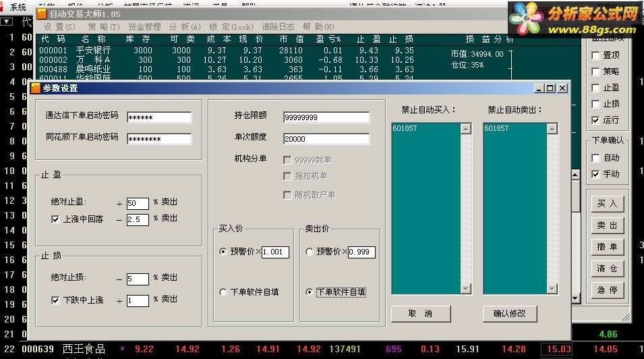This screenshot has height=359, width=644.
Task: Click the 撤单 button
Action: pyautogui.click(x=607, y=247)
